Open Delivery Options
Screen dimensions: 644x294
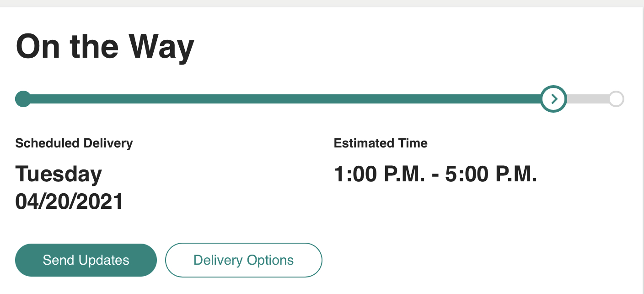pyautogui.click(x=243, y=260)
